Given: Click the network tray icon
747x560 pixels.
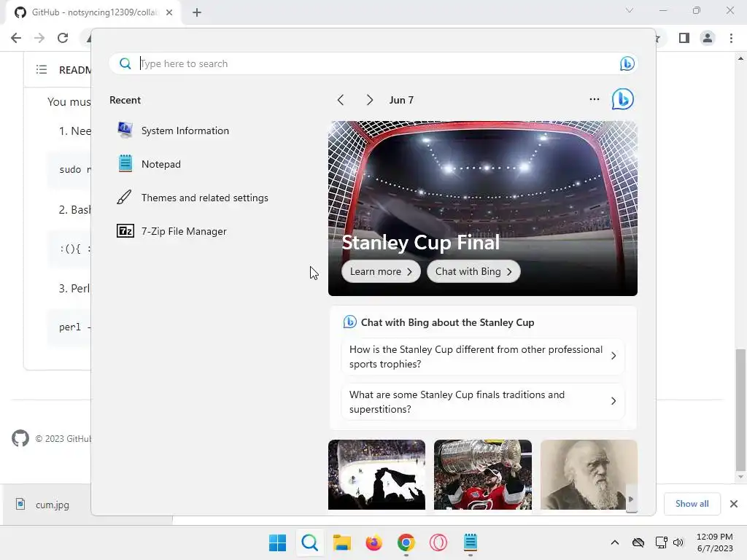Looking at the screenshot, I should pos(661,542).
